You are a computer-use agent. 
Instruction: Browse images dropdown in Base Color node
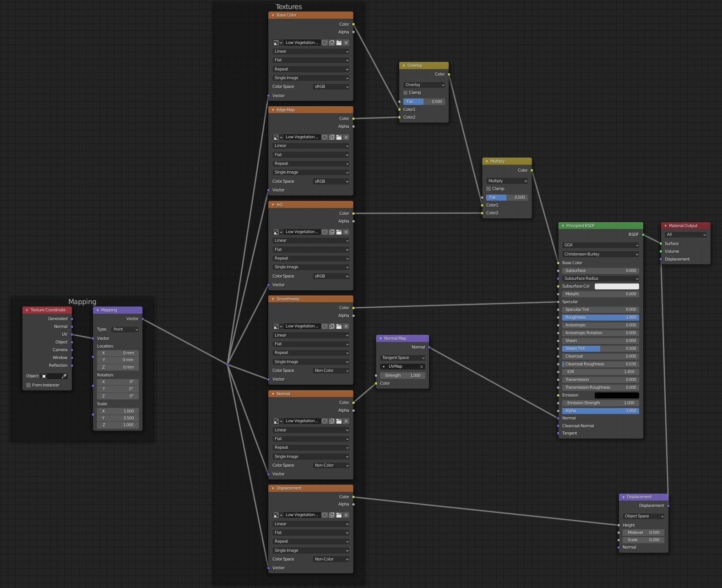pyautogui.click(x=277, y=43)
